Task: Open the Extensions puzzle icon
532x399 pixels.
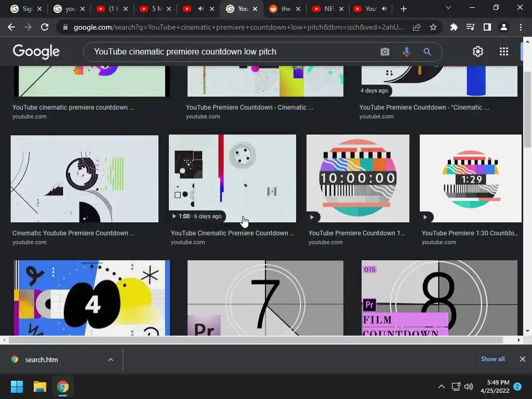Action: [x=454, y=27]
